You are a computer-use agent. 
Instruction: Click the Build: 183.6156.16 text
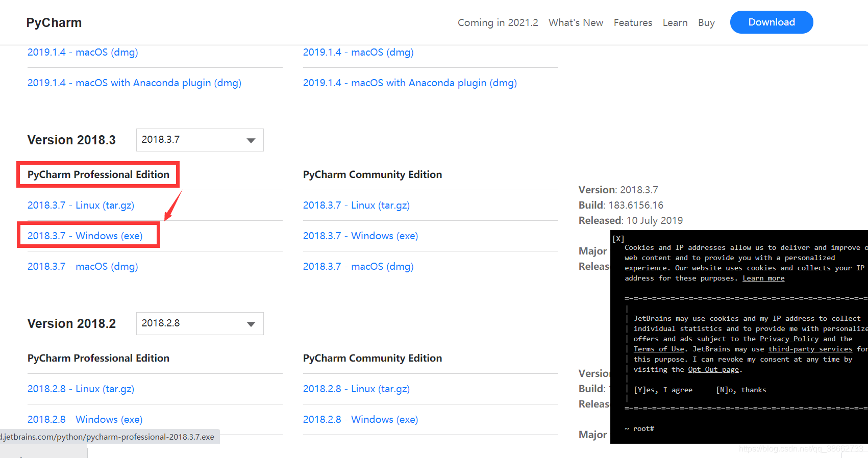pos(621,205)
